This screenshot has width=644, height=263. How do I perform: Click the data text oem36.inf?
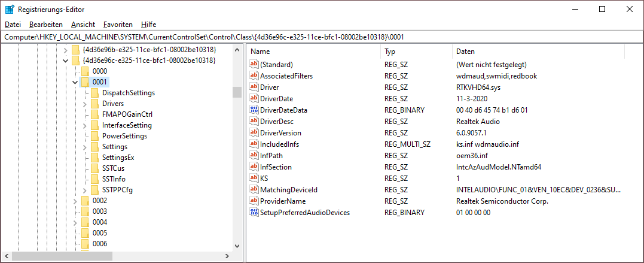point(472,156)
